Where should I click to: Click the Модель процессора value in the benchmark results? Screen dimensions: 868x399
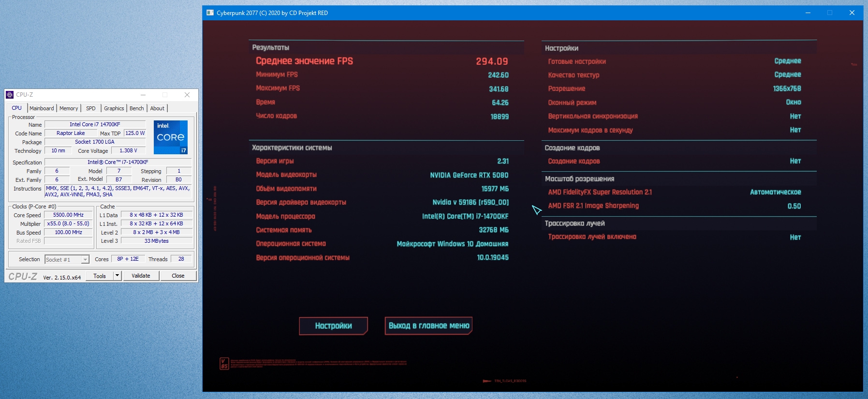pyautogui.click(x=465, y=216)
